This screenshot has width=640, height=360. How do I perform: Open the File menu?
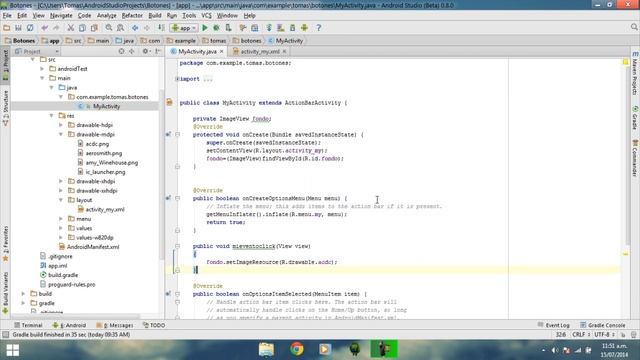click(7, 16)
